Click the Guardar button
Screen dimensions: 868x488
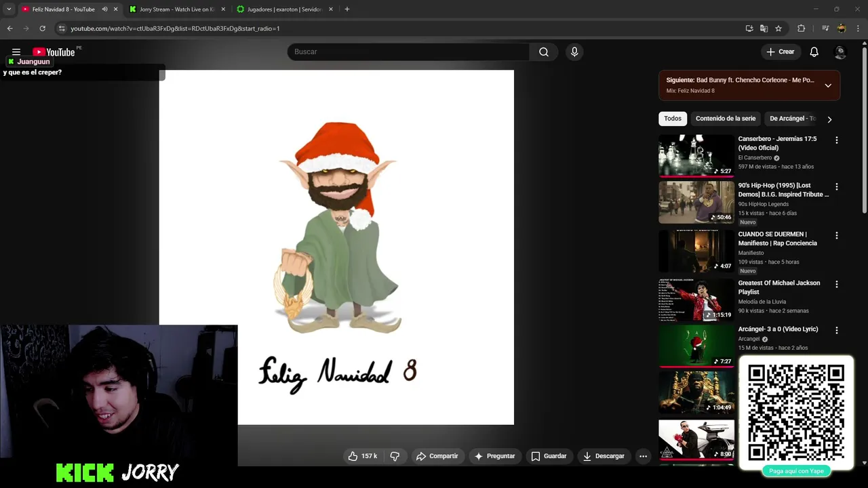(549, 456)
